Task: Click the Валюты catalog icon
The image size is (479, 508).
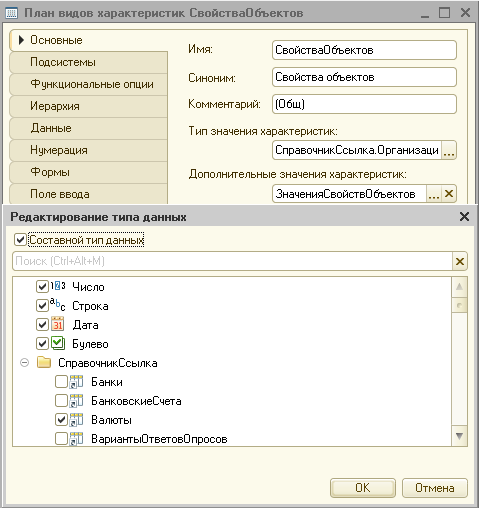Action: point(76,420)
